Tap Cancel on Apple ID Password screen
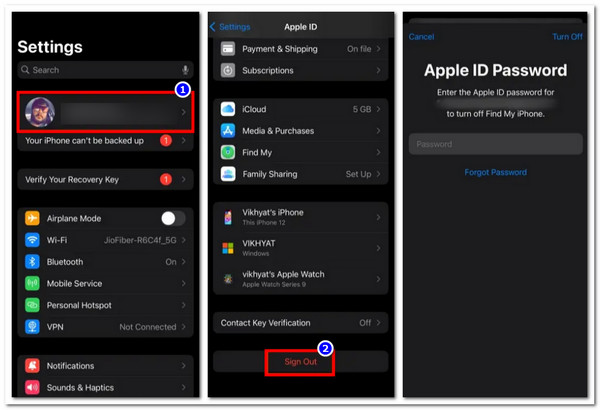Image resolution: width=600 pixels, height=410 pixels. 421,37
